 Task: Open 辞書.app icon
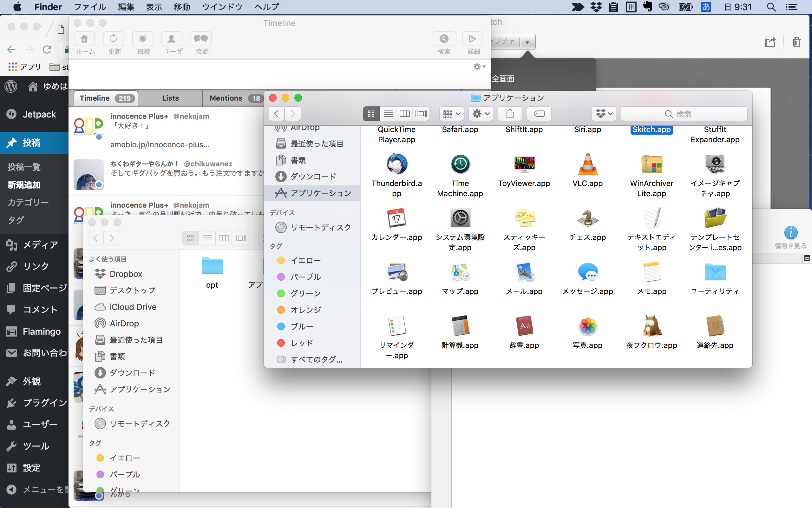[x=524, y=326]
